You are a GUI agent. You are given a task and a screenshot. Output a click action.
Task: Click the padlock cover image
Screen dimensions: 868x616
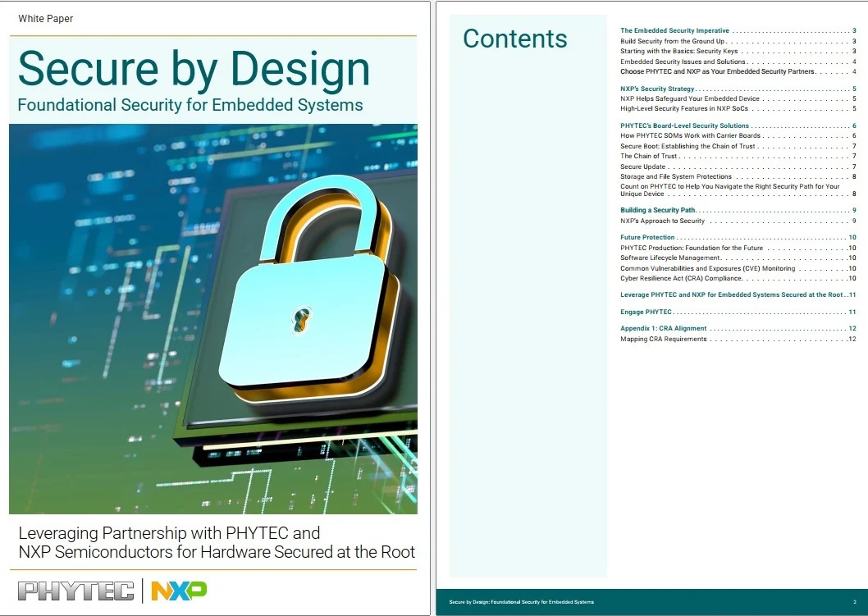point(213,319)
